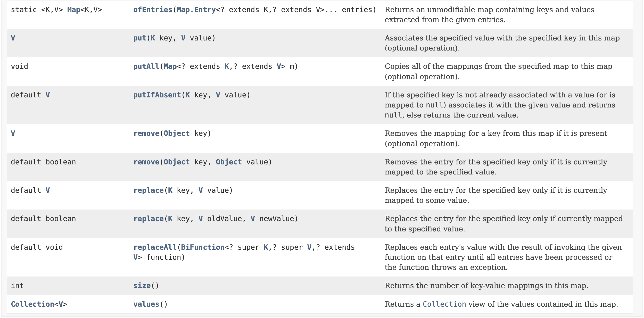Click the V return type of putIfAbsent
This screenshot has height=318, width=644.
(x=48, y=95)
